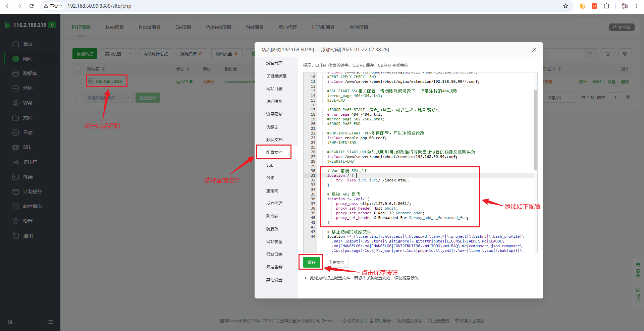
Task: Open the Database icon in the sidebar
Action: click(x=15, y=73)
